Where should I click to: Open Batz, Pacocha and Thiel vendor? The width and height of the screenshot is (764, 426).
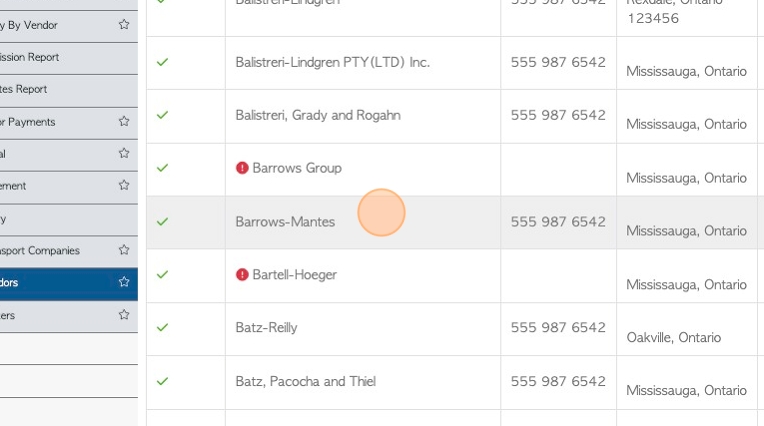point(306,381)
